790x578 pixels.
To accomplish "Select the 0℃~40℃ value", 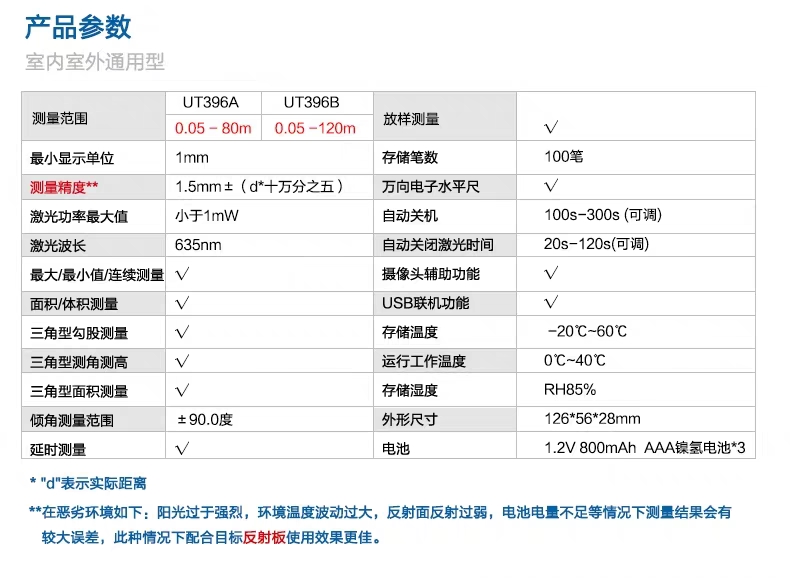I will pos(575,360).
